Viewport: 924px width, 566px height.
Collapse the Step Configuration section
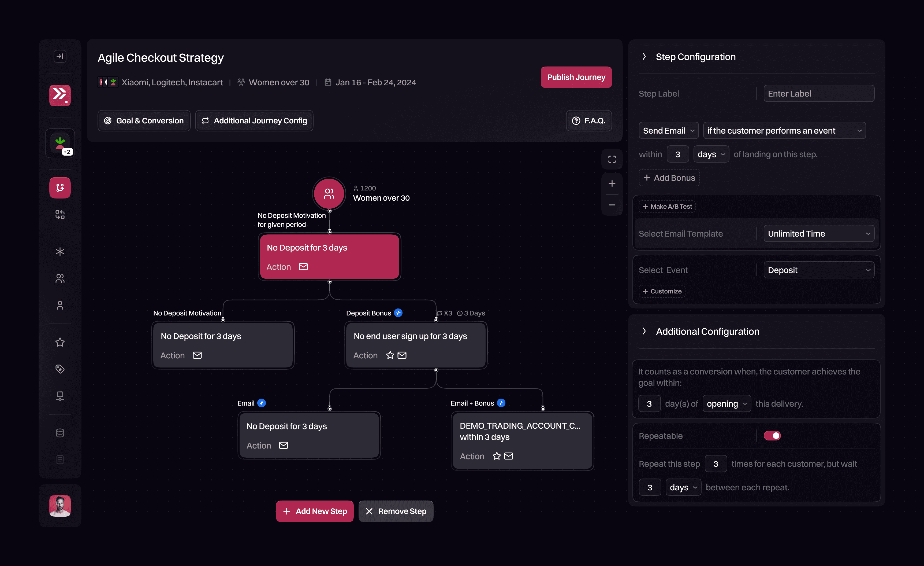(644, 57)
